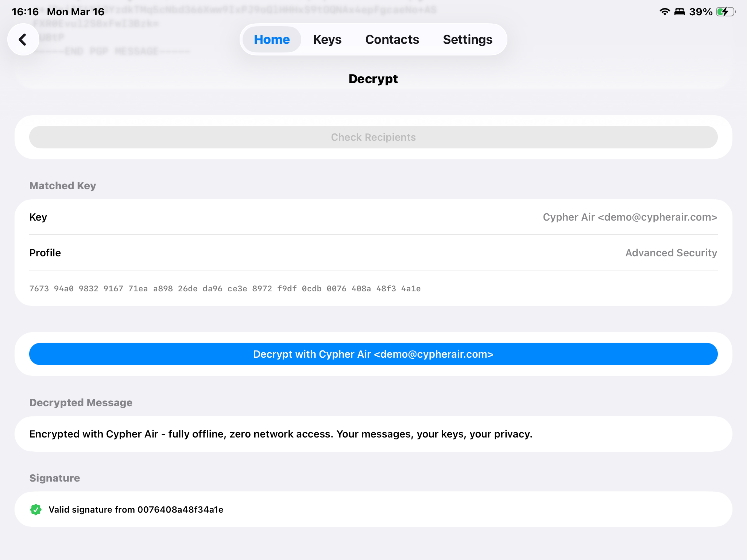Click the key fingerprint text
The height and width of the screenshot is (560, 747).
[225, 289]
